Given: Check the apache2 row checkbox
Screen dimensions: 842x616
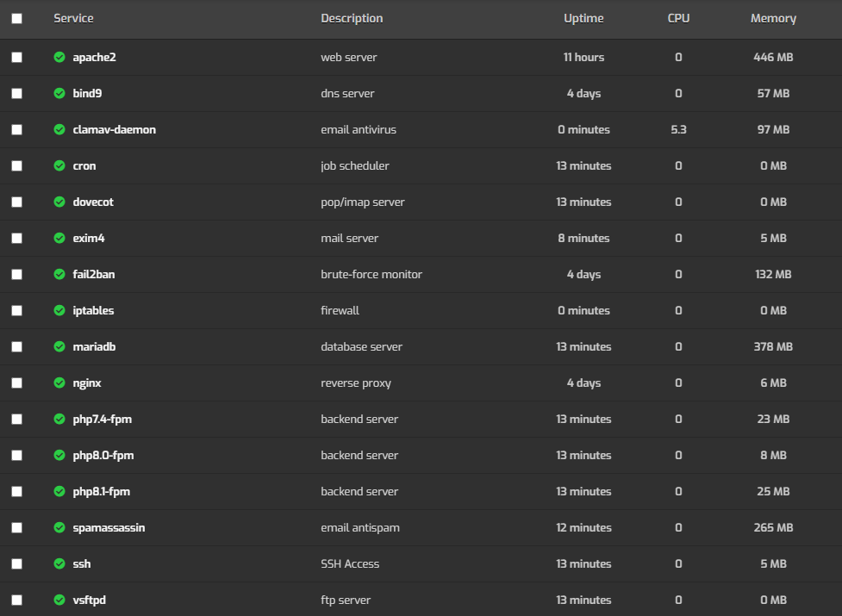Looking at the screenshot, I should [16, 58].
